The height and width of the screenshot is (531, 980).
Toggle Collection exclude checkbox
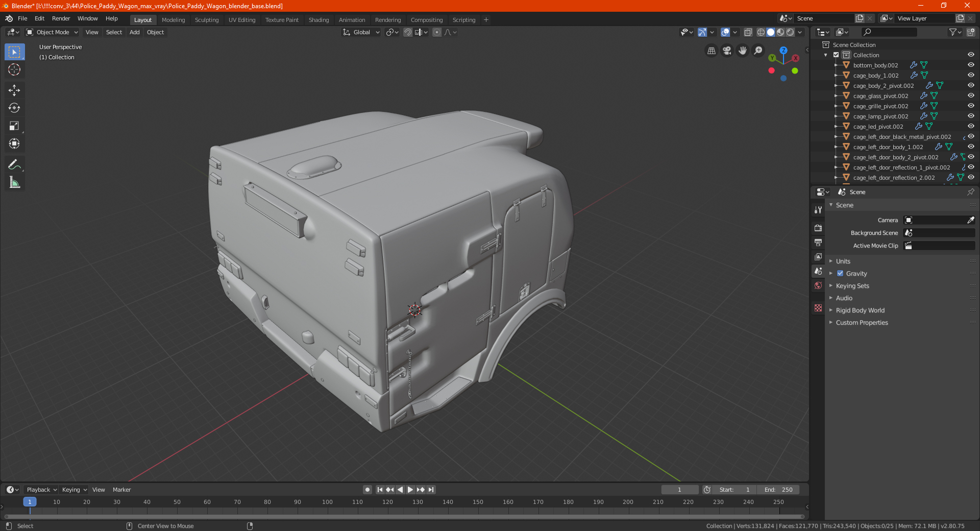(x=836, y=55)
